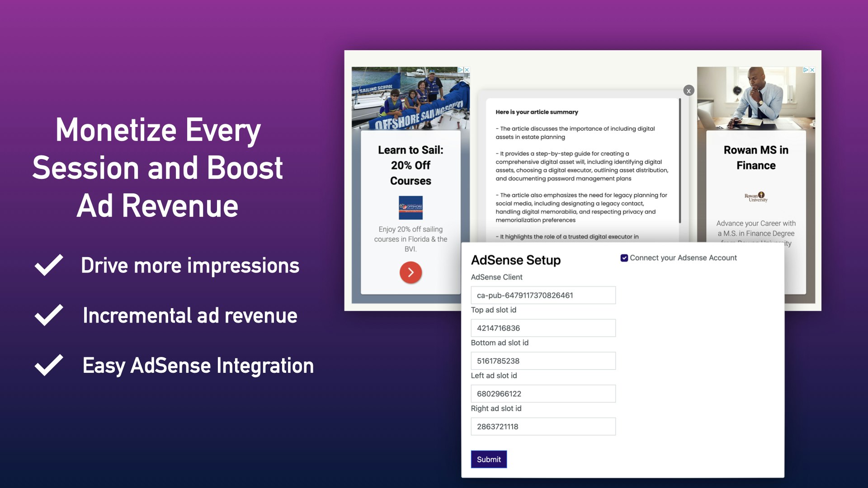Click the Rowan University logo
Screen dimensions: 868x488
(x=756, y=197)
